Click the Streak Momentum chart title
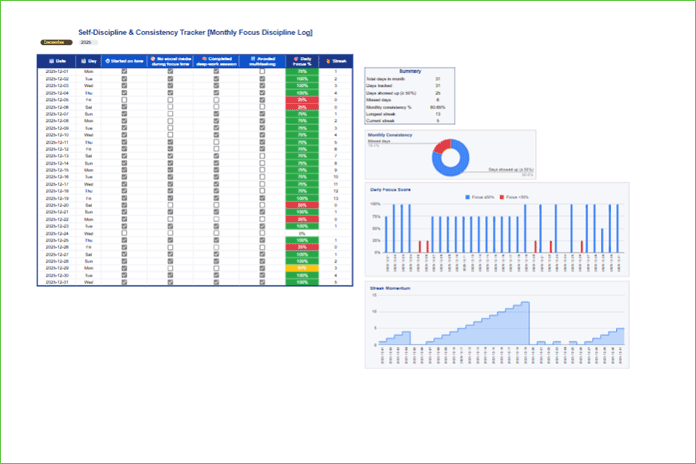Image resolution: width=696 pixels, height=464 pixels. [390, 288]
